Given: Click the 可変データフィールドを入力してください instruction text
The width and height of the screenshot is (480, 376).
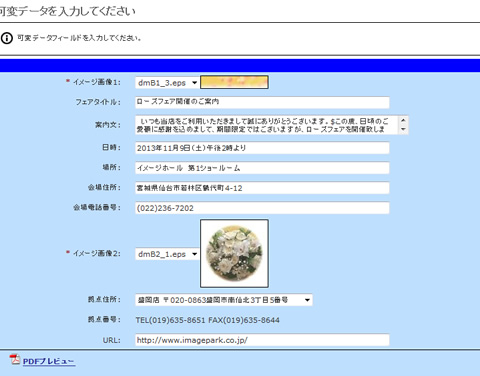Looking at the screenshot, I should coord(79,38).
